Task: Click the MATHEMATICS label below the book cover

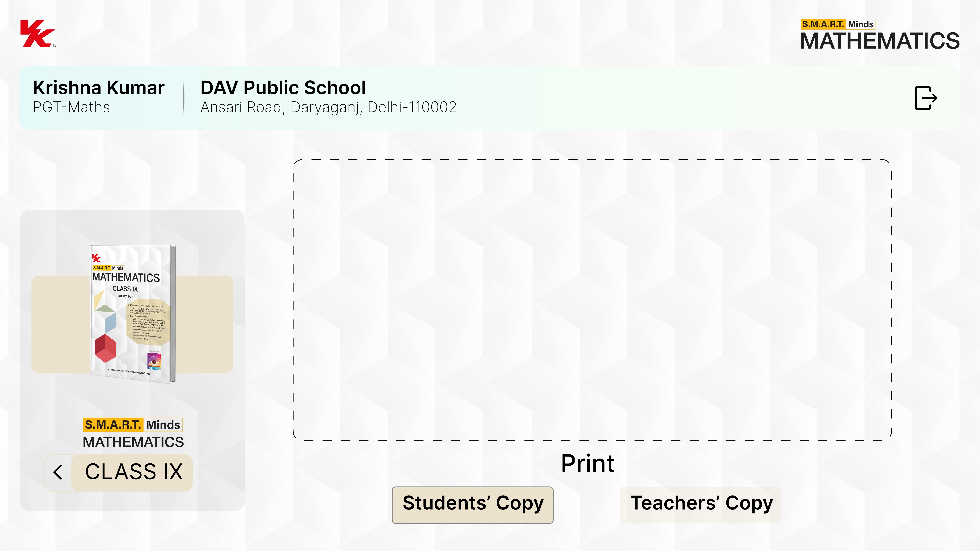Action: click(x=133, y=442)
